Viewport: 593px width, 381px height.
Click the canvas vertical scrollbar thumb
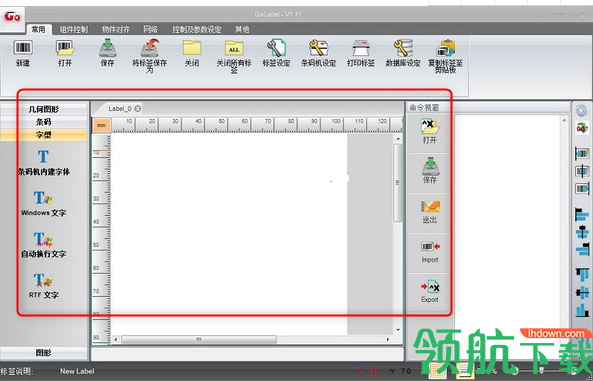coord(397,183)
